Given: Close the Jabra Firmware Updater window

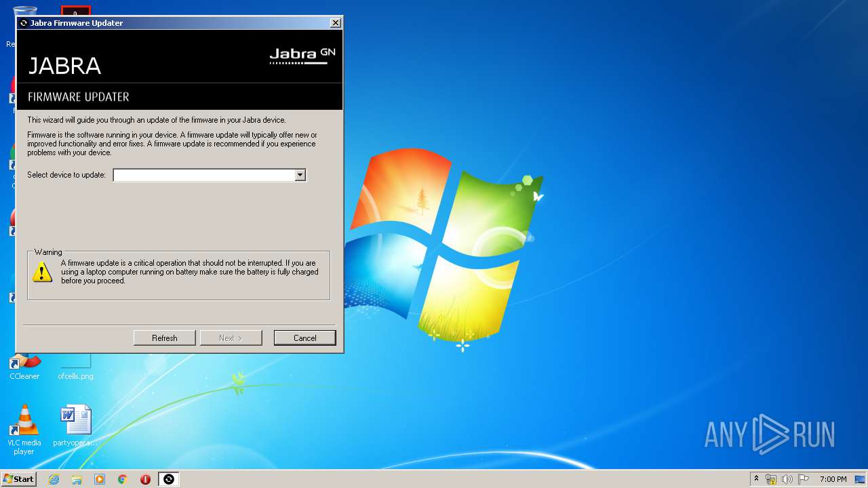Looking at the screenshot, I should 335,22.
